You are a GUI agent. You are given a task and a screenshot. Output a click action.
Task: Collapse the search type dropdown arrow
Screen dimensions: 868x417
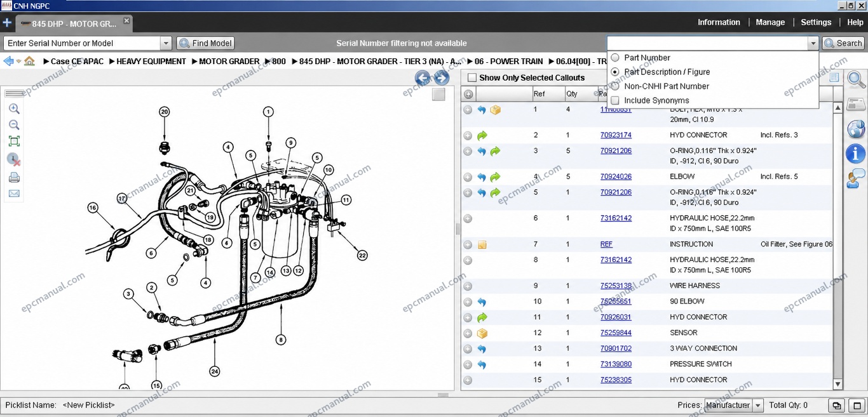click(813, 43)
